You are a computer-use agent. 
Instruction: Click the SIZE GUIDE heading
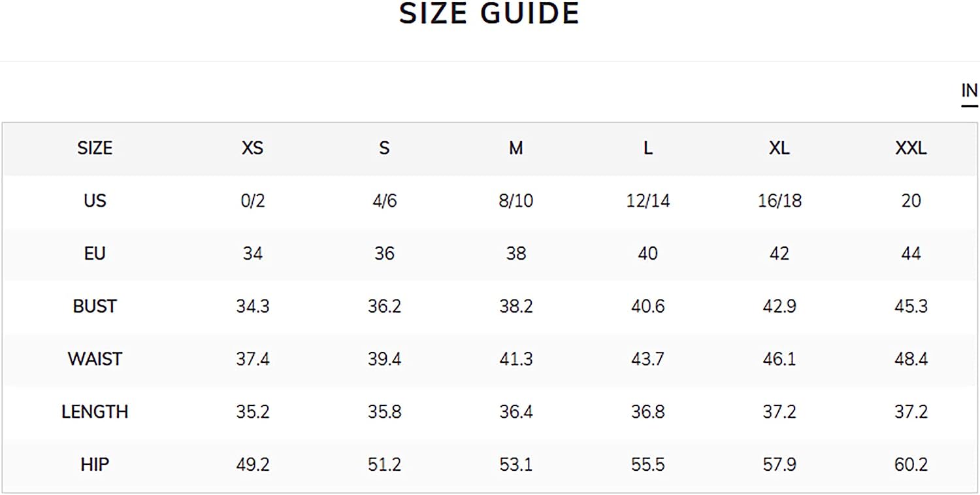[489, 14]
